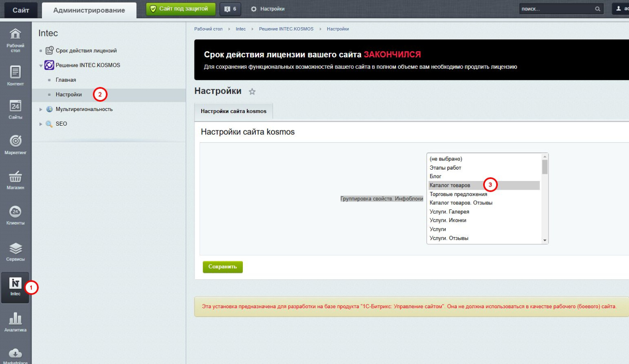
Task: Click the Настройки breadcrumb link
Action: (338, 29)
